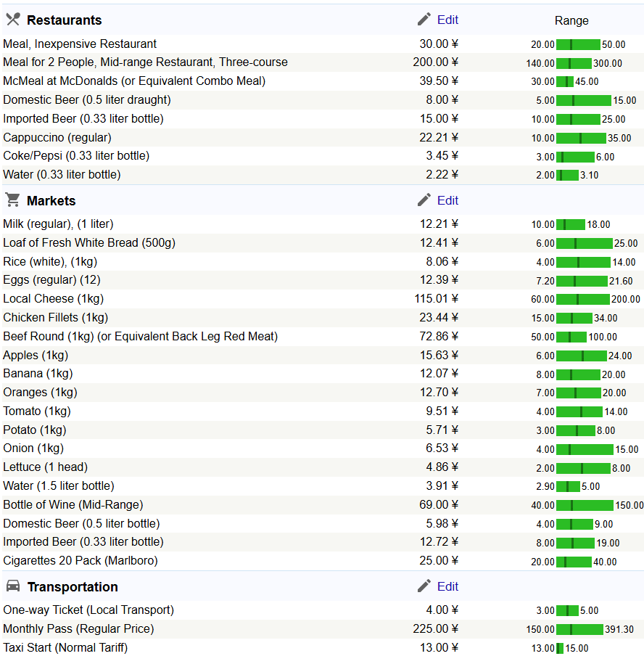Click the Restaurants section heading
Viewport: 644px width, 656px height.
64,20
